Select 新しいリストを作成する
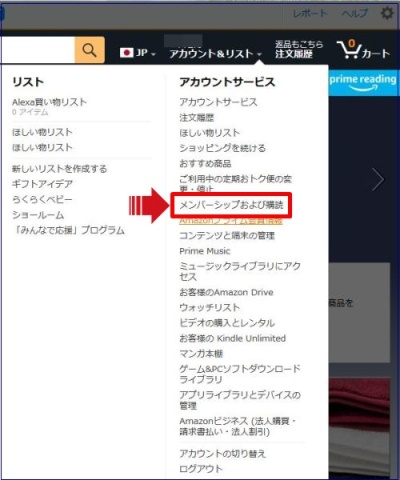400x480 pixels. click(60, 169)
